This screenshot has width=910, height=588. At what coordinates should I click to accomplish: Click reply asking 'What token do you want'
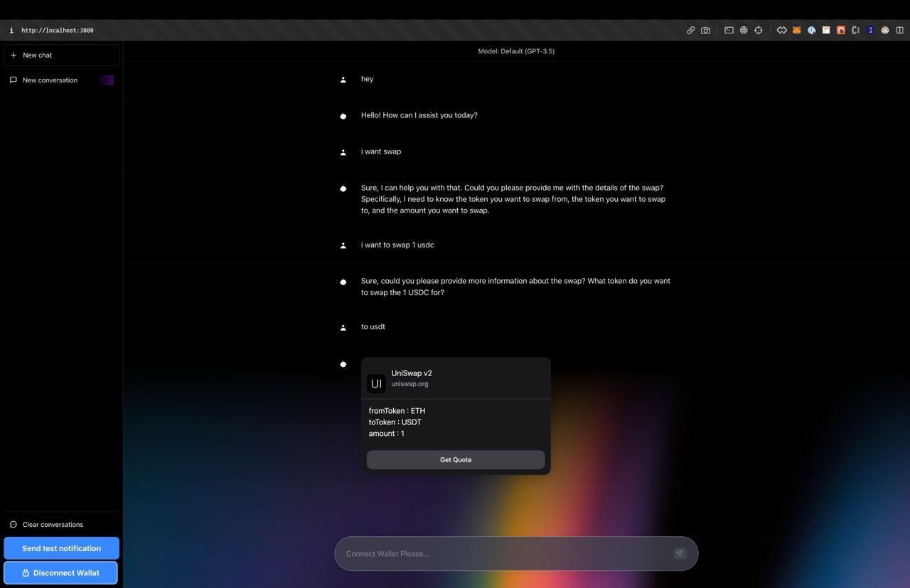pos(515,287)
